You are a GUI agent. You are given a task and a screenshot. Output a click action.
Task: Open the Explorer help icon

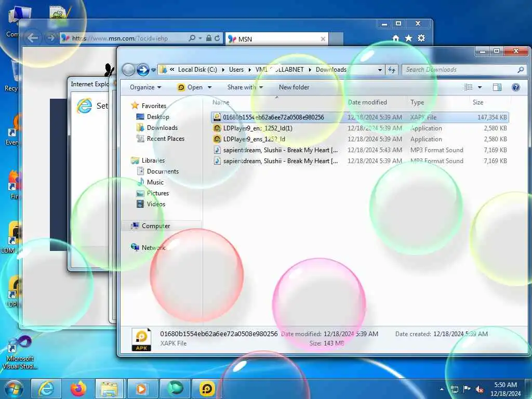pos(516,87)
